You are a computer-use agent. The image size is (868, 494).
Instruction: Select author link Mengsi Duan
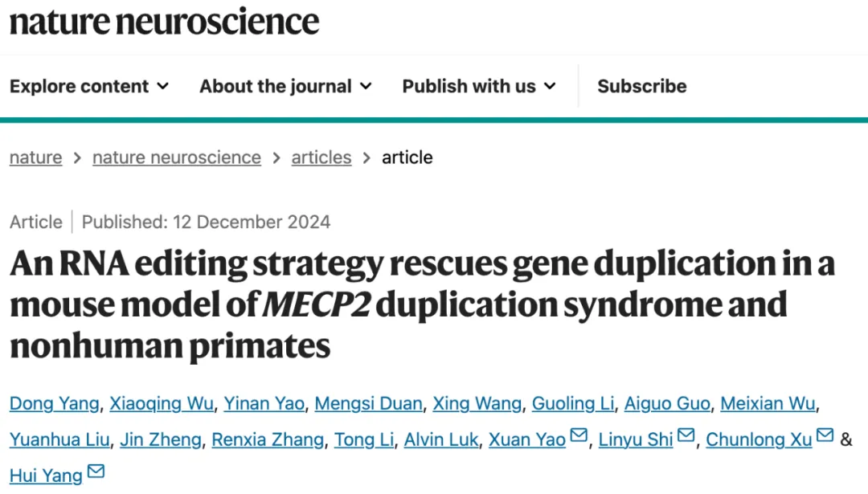368,403
